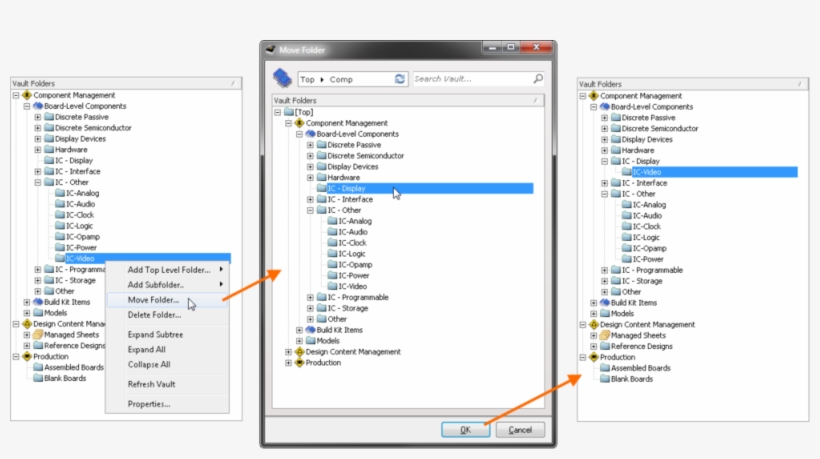Click the Comp breadcrumb segment
This screenshot has height=459, width=820.
click(341, 79)
